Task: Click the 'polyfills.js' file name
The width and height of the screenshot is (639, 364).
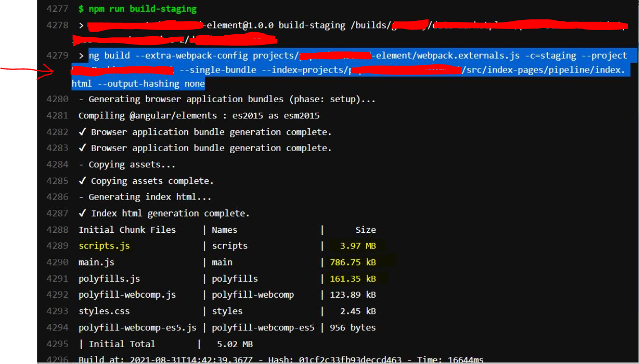Action: tap(109, 279)
